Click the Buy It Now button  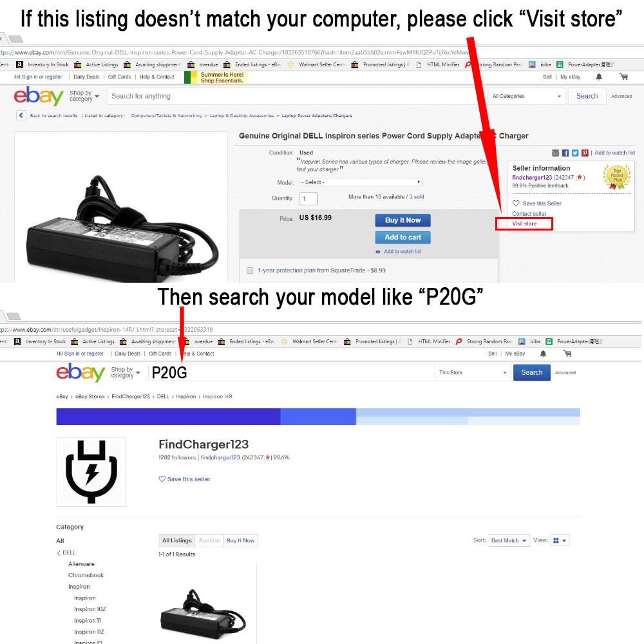(x=402, y=220)
